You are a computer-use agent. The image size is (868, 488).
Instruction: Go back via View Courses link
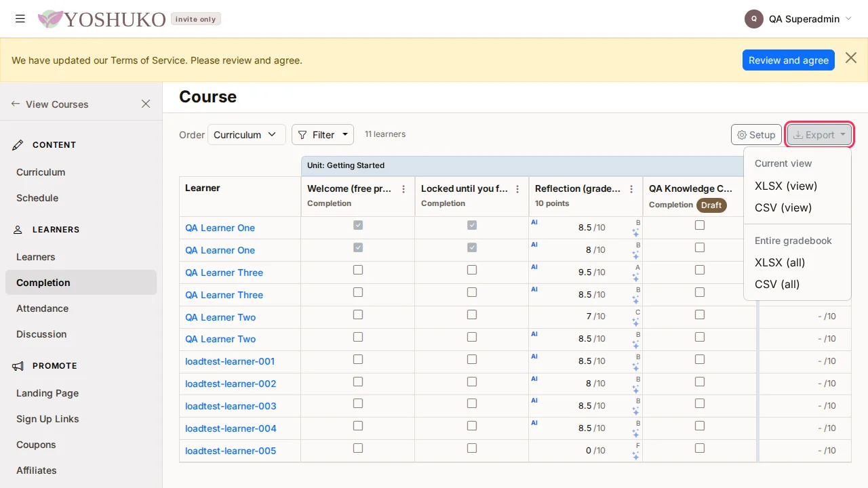click(x=50, y=104)
